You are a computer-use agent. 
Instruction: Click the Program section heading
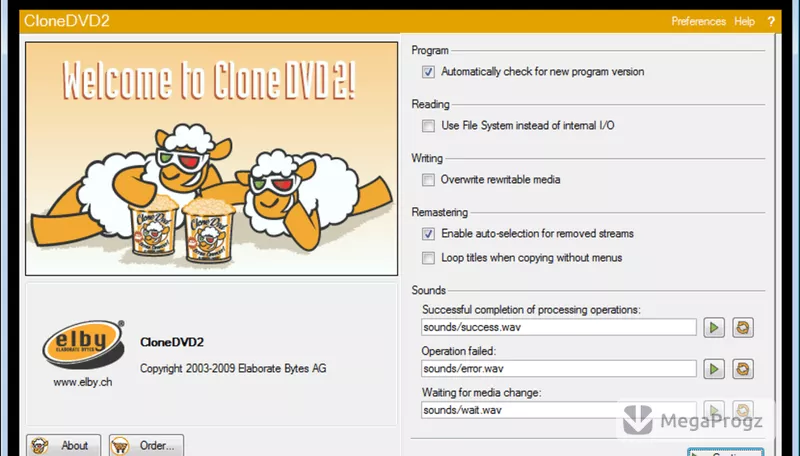[430, 50]
